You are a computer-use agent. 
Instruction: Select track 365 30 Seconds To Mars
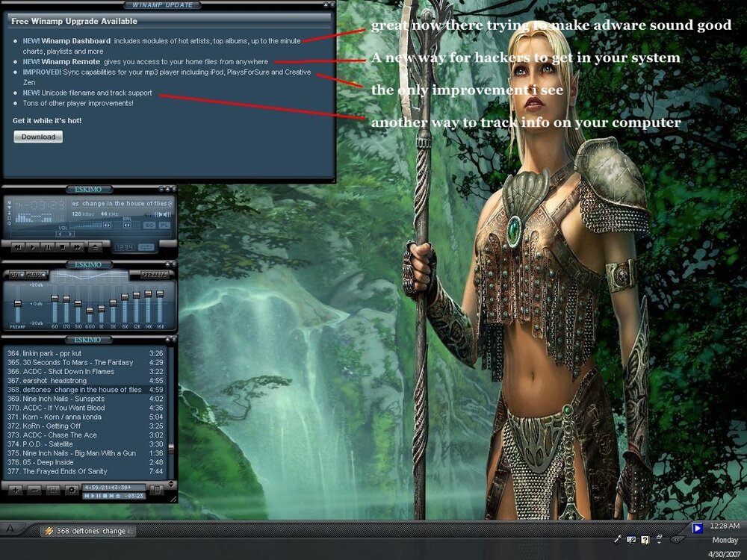pyautogui.click(x=85, y=362)
